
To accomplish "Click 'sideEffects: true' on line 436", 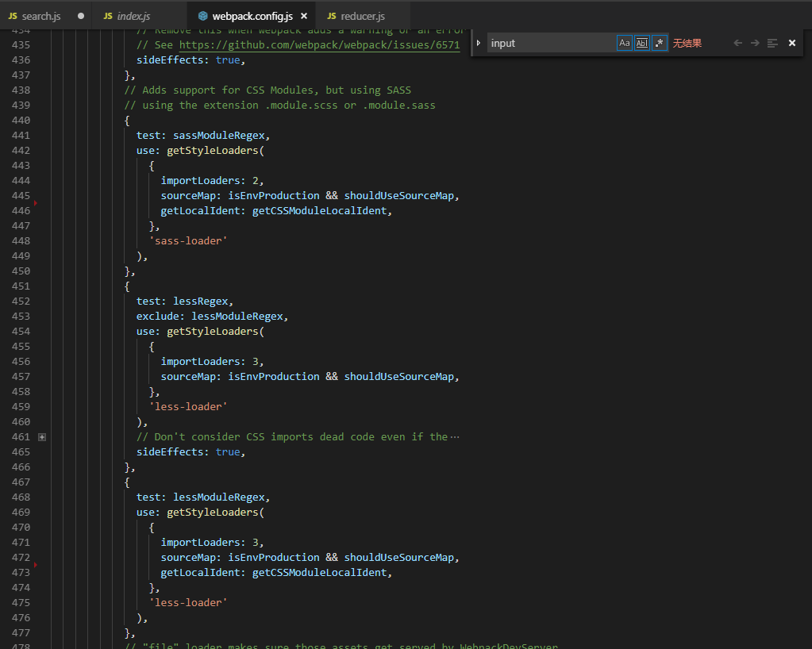I will point(188,60).
